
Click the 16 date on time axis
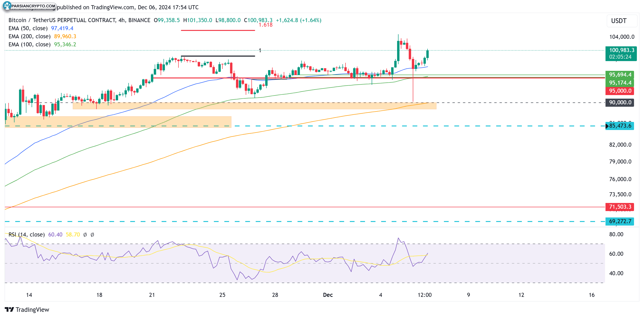[x=591, y=295]
